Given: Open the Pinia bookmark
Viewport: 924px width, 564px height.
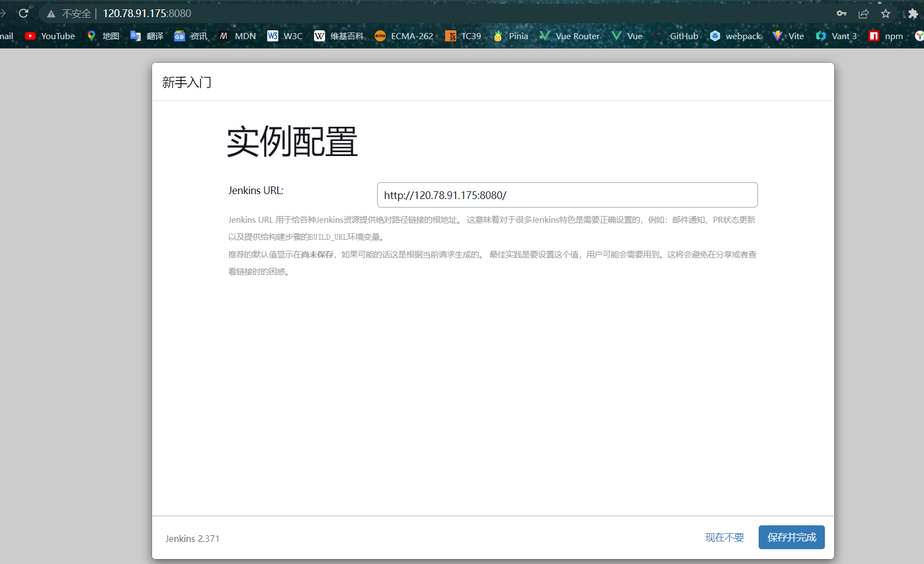Looking at the screenshot, I should click(x=511, y=36).
